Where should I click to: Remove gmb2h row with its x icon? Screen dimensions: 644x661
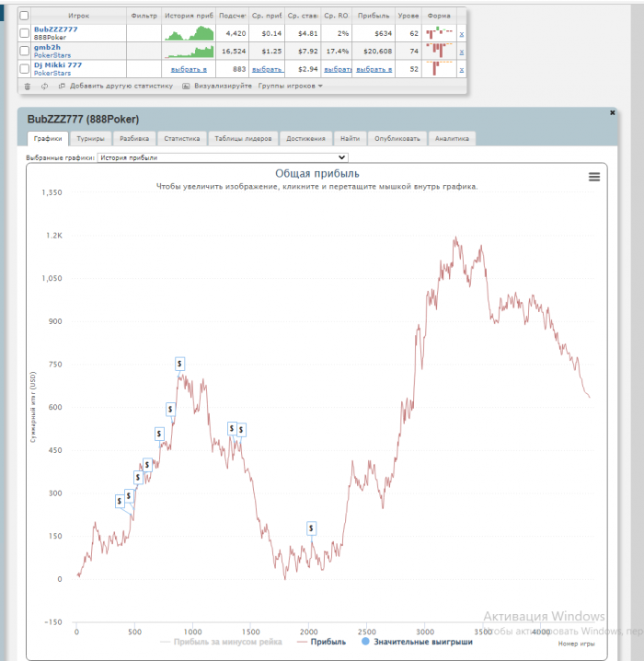462,52
